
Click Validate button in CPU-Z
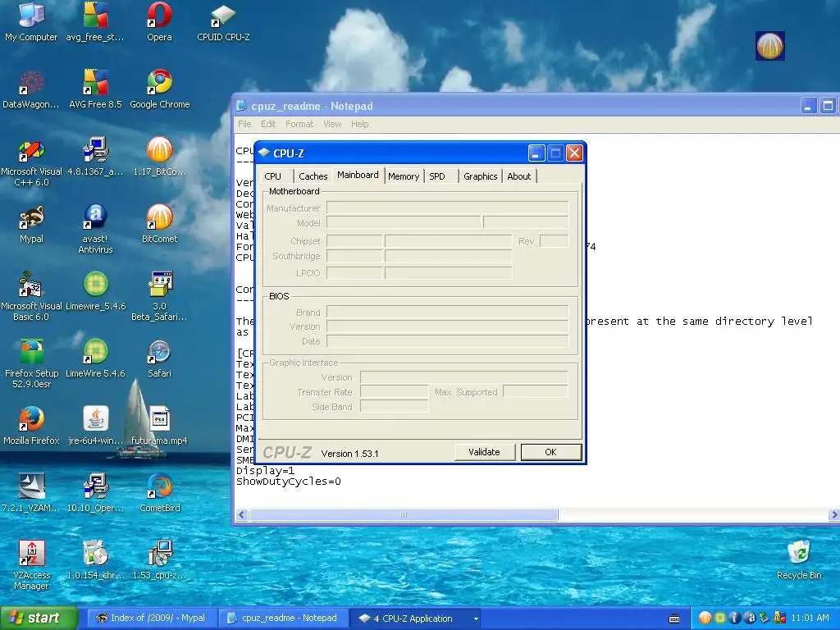[x=484, y=452]
